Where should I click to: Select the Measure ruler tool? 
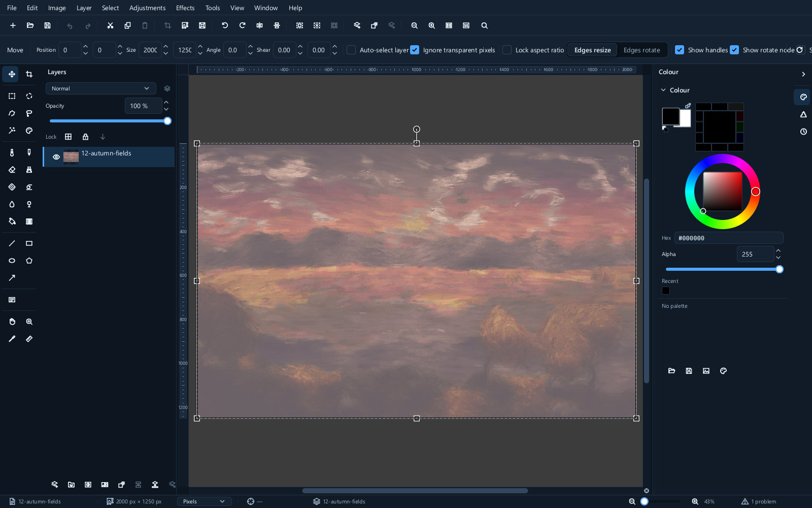point(29,339)
